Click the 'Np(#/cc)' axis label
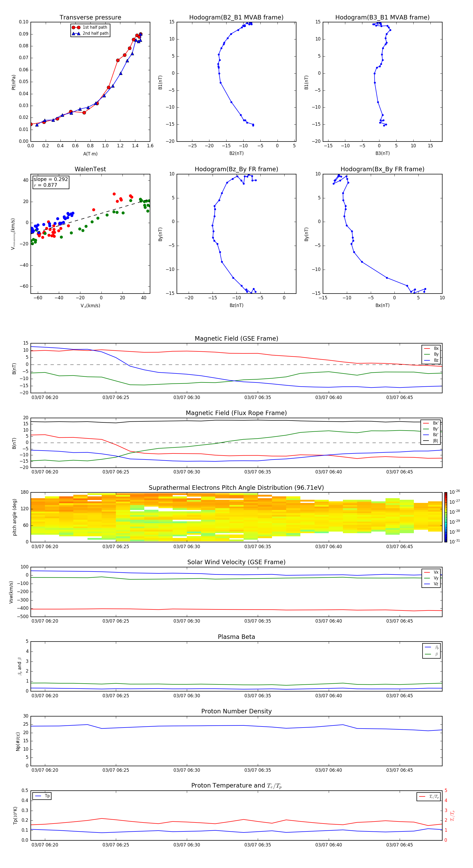The image size is (473, 868). pos(18,741)
